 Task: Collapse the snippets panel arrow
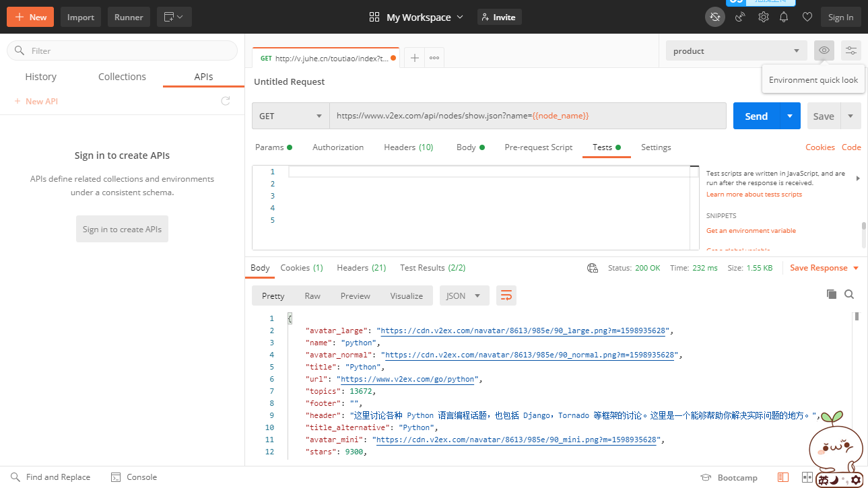point(858,178)
